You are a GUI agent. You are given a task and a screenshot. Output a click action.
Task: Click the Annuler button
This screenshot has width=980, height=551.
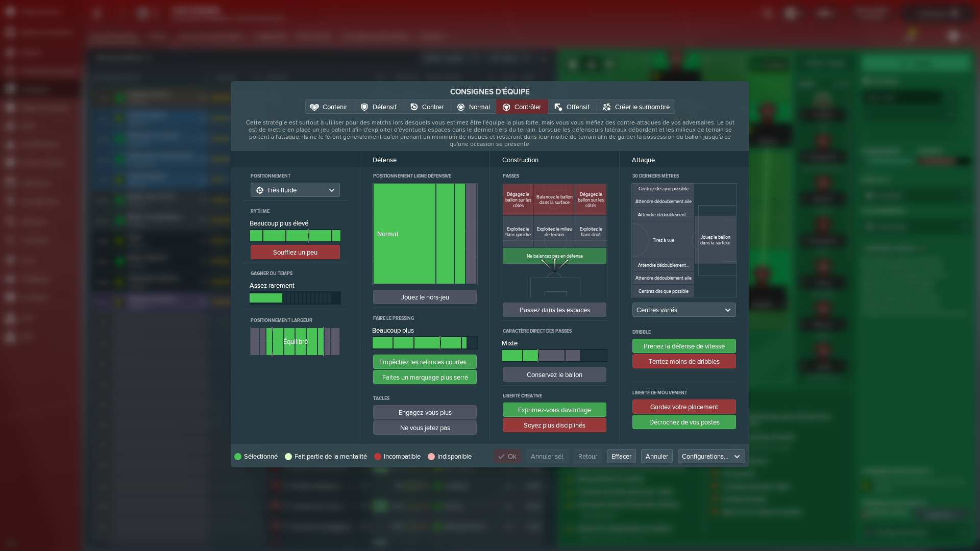[x=656, y=457]
